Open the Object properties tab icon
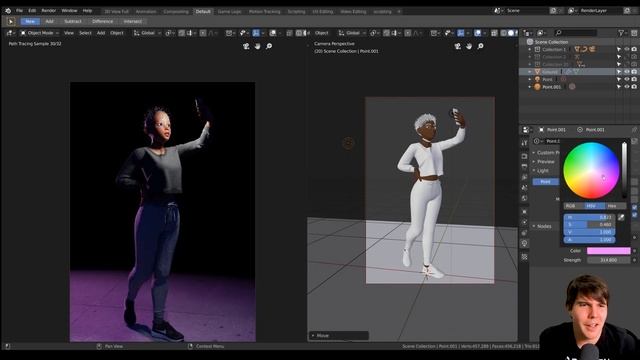The width and height of the screenshot is (640, 360). [524, 212]
